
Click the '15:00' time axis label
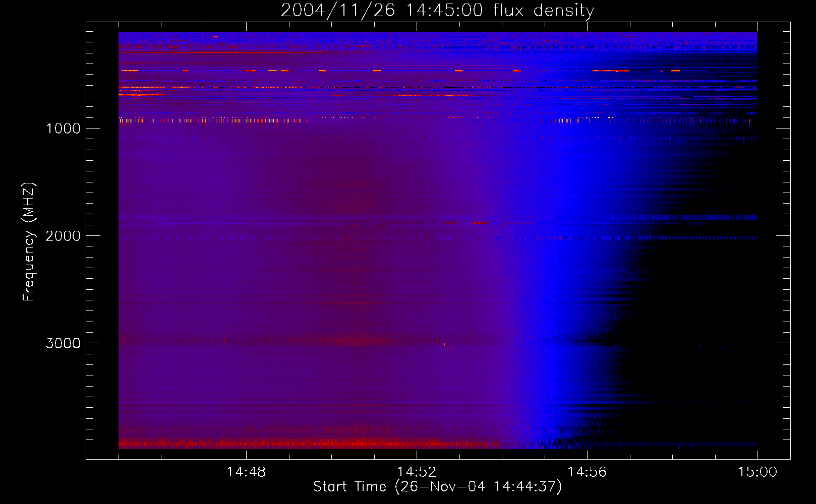point(757,472)
